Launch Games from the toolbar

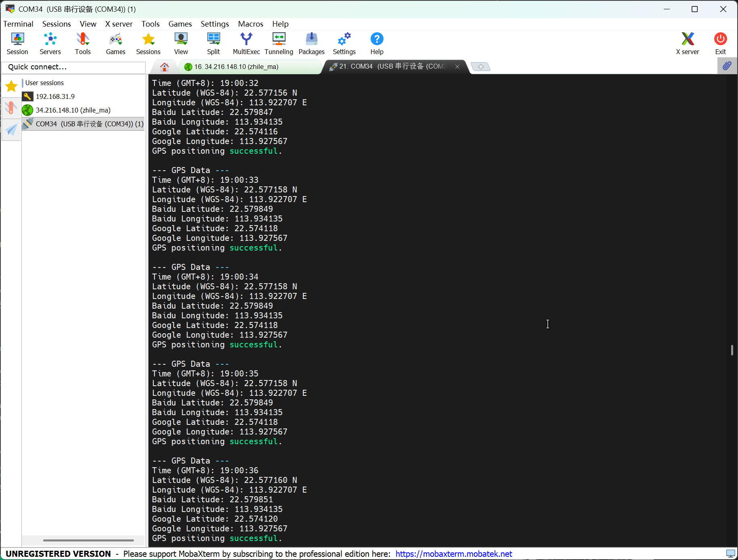point(116,44)
